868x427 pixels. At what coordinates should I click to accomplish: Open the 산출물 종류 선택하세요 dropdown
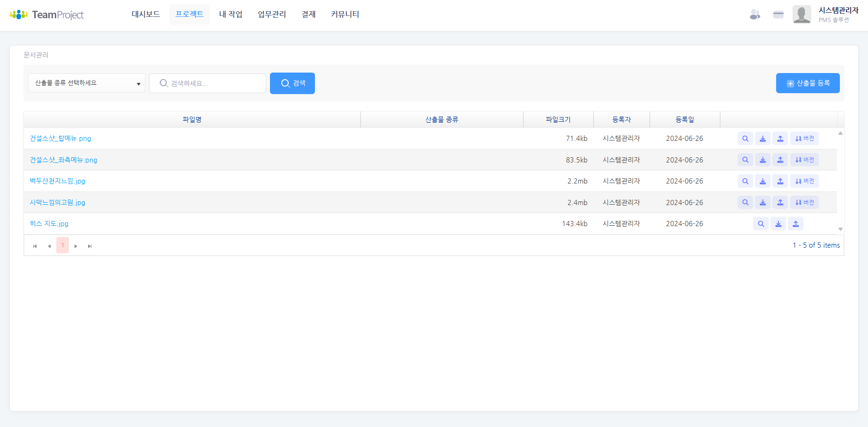coord(87,83)
